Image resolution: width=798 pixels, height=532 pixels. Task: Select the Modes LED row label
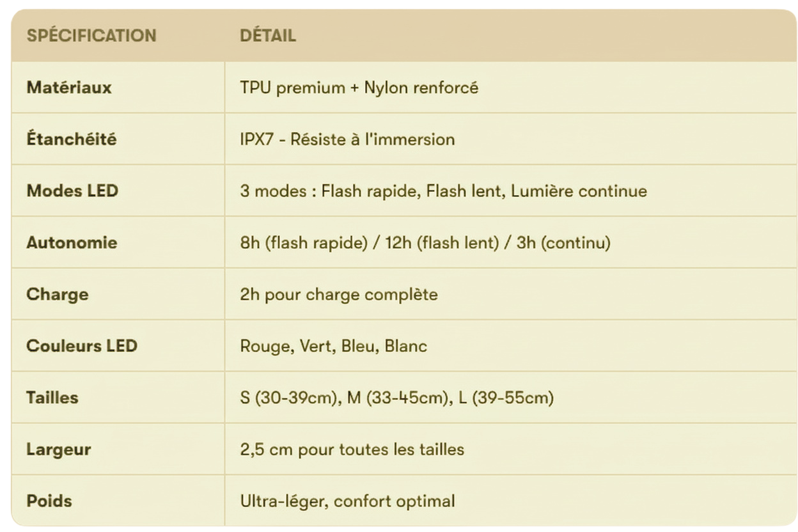point(72,191)
